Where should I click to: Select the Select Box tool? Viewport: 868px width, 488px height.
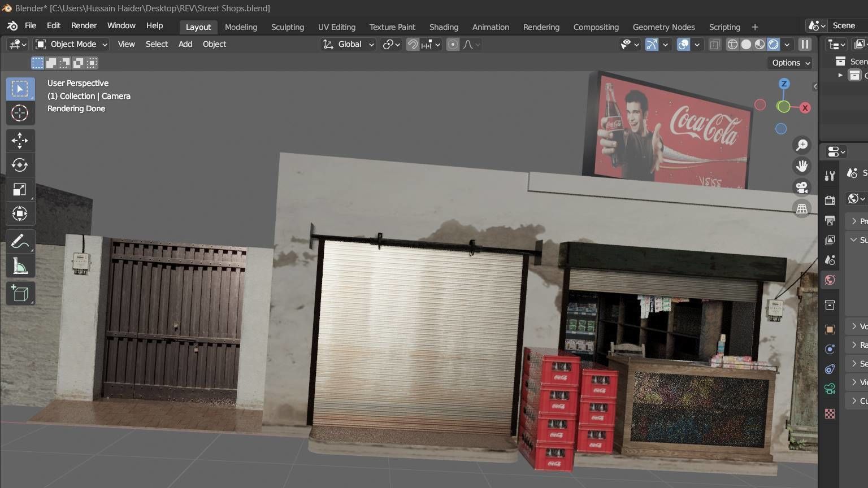point(20,89)
